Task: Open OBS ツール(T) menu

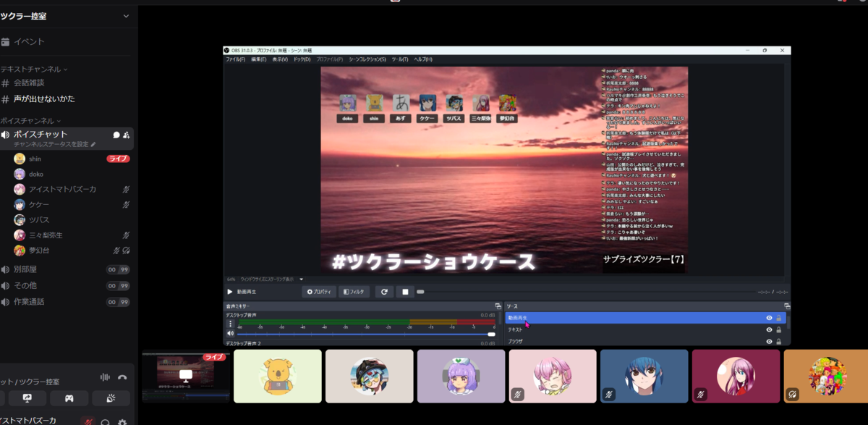Action: (x=400, y=59)
